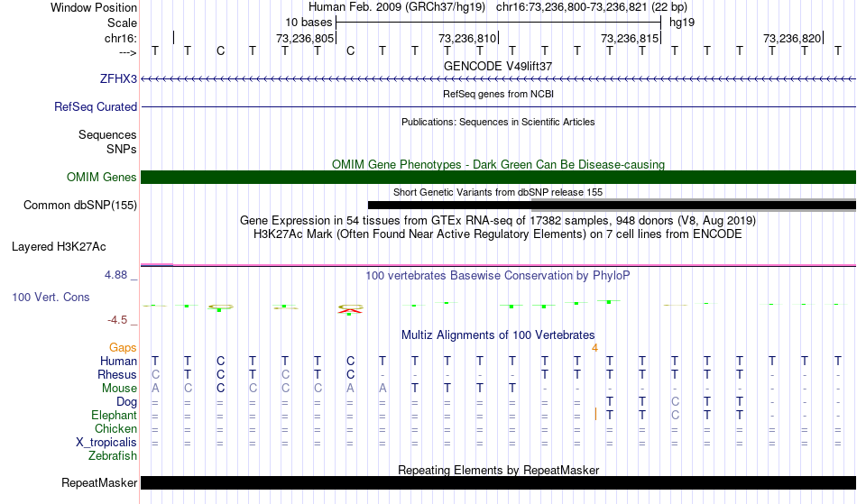This screenshot has height=504, width=857.
Task: Click the red crossed conservation logo glyph
Action: pyautogui.click(x=350, y=309)
